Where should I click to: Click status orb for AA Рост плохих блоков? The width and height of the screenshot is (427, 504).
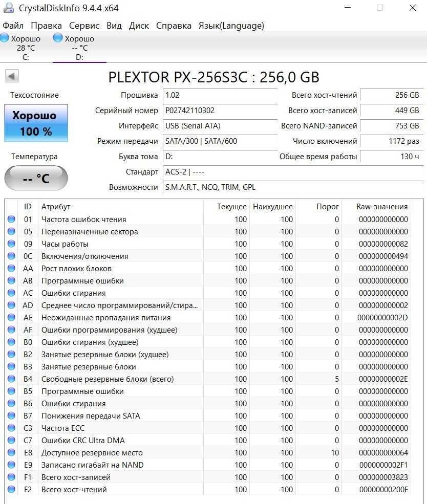point(11,269)
